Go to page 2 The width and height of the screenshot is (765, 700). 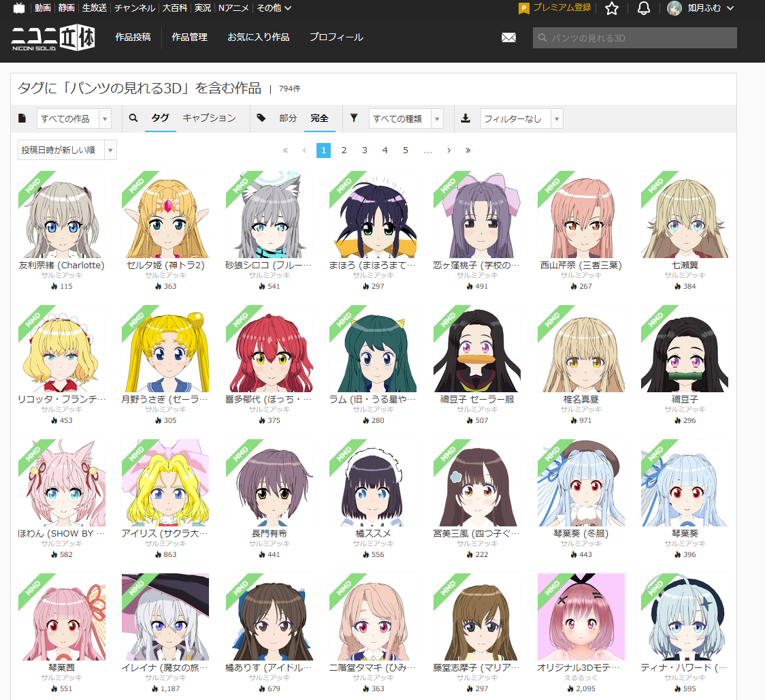pyautogui.click(x=344, y=150)
